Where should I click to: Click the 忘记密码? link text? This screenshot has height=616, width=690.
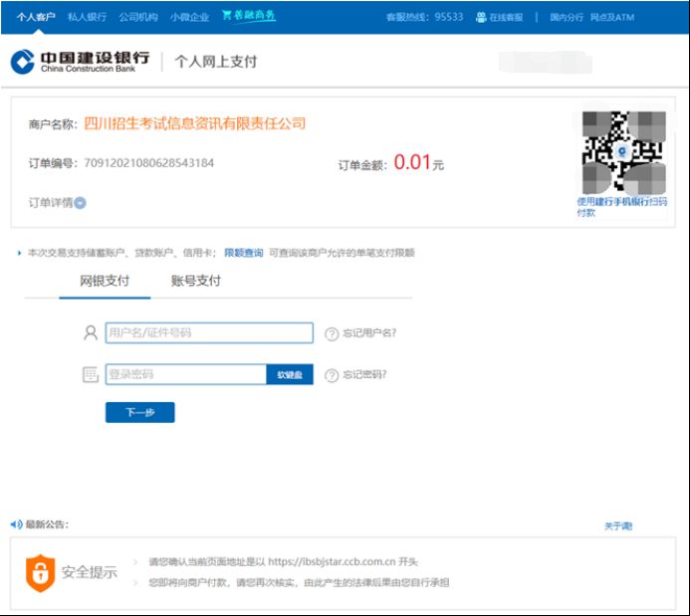[x=364, y=374]
